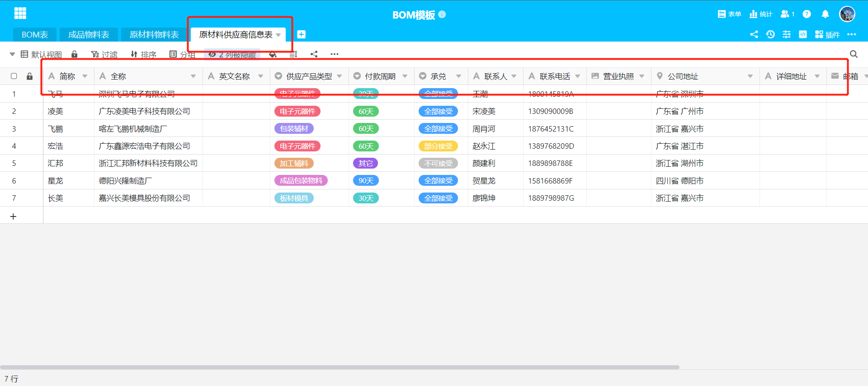
Task: Select the 成品包装物料 tag in row 6
Action: click(301, 181)
